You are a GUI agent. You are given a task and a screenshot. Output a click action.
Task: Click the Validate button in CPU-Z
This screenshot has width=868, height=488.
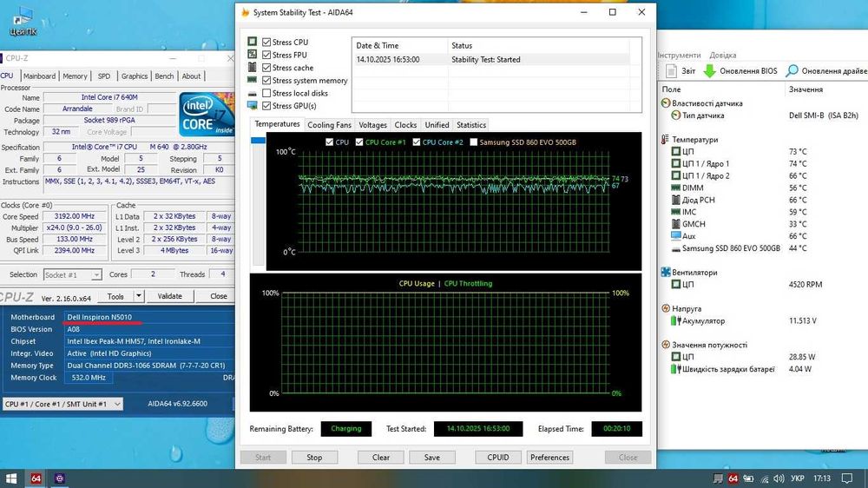point(169,296)
